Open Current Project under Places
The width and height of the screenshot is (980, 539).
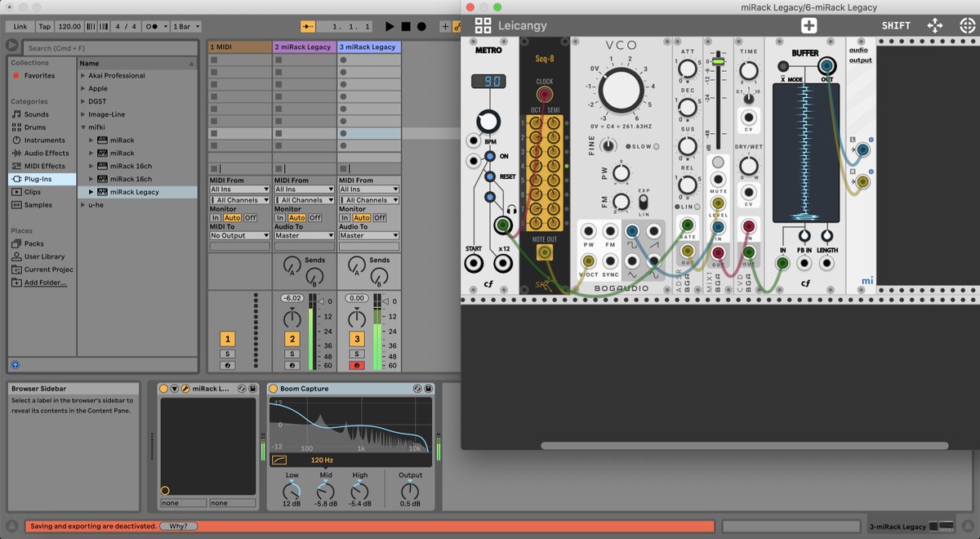(42, 269)
